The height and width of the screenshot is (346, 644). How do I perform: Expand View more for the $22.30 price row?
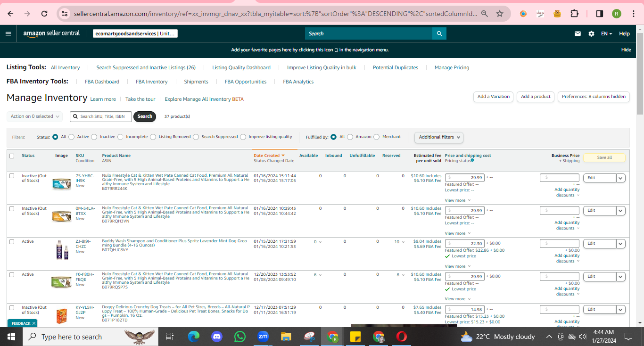click(x=457, y=266)
